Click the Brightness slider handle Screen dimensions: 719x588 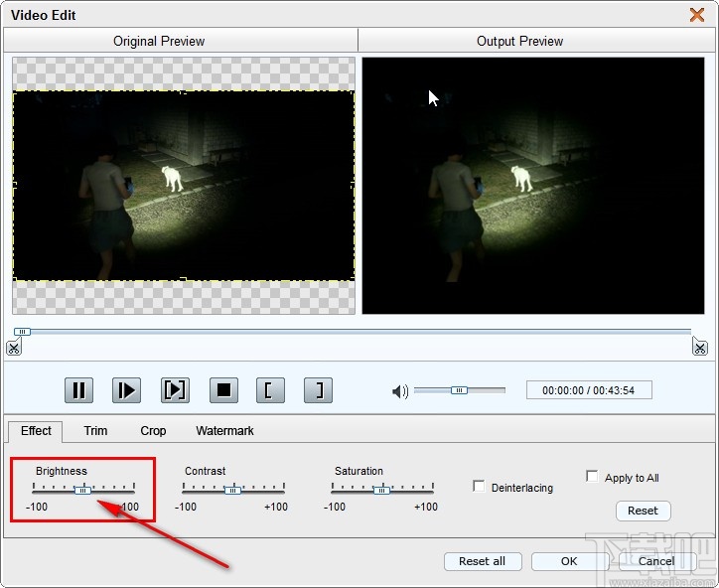coord(83,490)
